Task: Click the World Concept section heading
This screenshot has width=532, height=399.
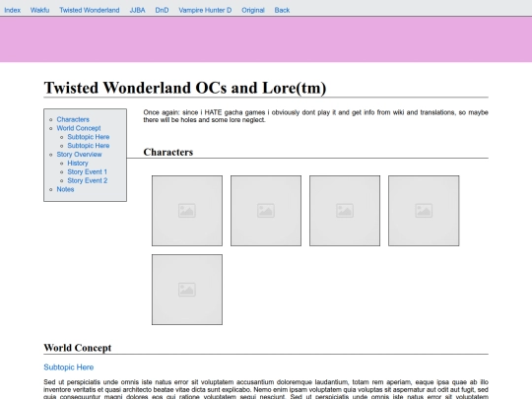Action: (78, 348)
